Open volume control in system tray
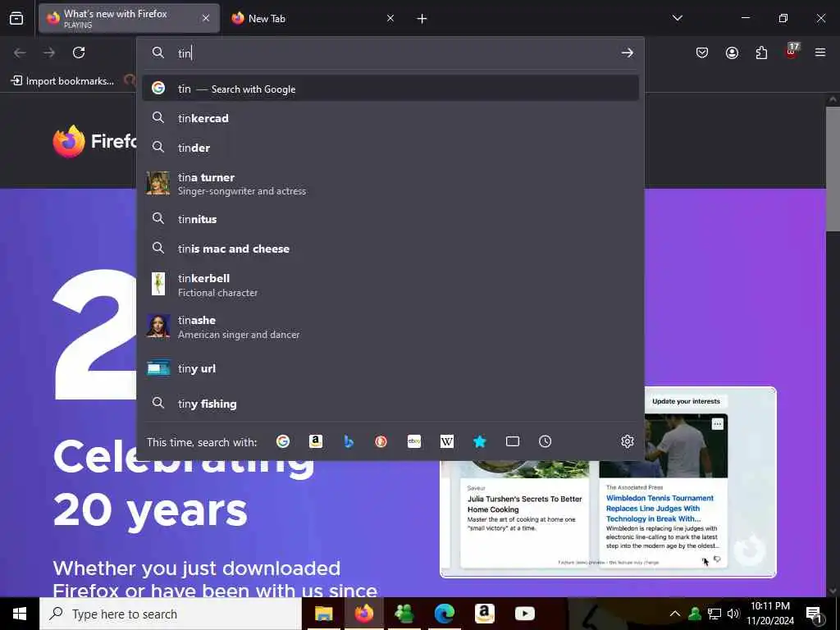 [x=733, y=614]
